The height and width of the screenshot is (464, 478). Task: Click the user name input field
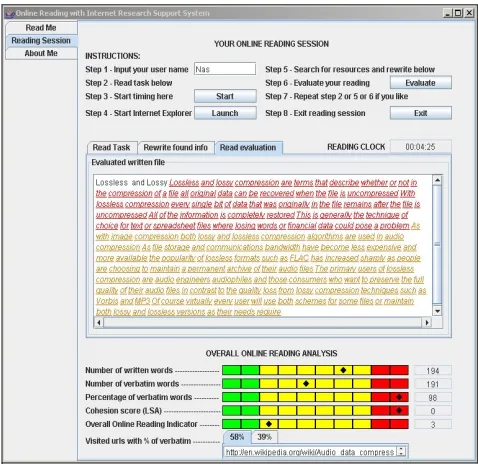225,69
